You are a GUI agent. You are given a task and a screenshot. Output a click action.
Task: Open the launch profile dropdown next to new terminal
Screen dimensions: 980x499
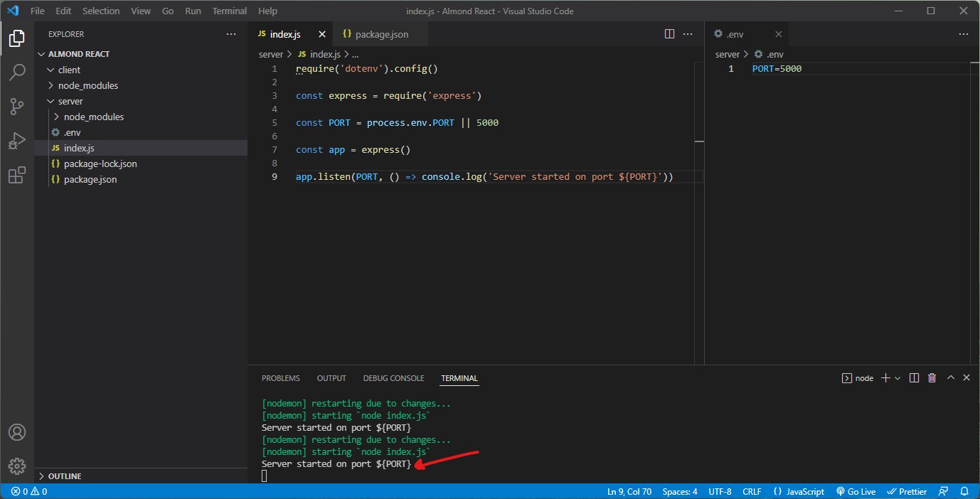tap(898, 378)
